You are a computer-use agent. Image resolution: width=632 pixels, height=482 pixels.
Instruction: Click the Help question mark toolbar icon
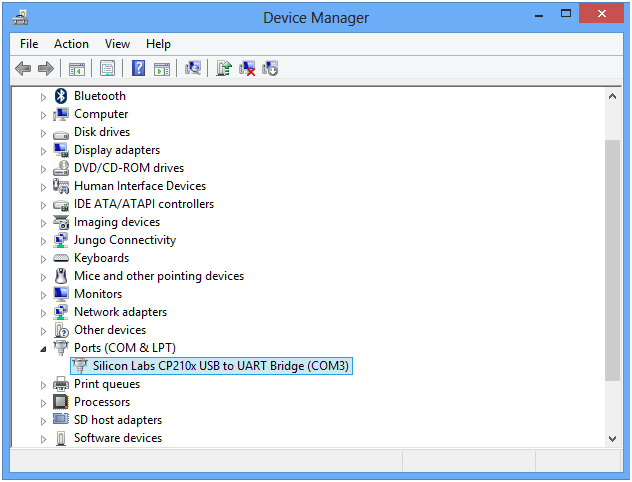[139, 68]
